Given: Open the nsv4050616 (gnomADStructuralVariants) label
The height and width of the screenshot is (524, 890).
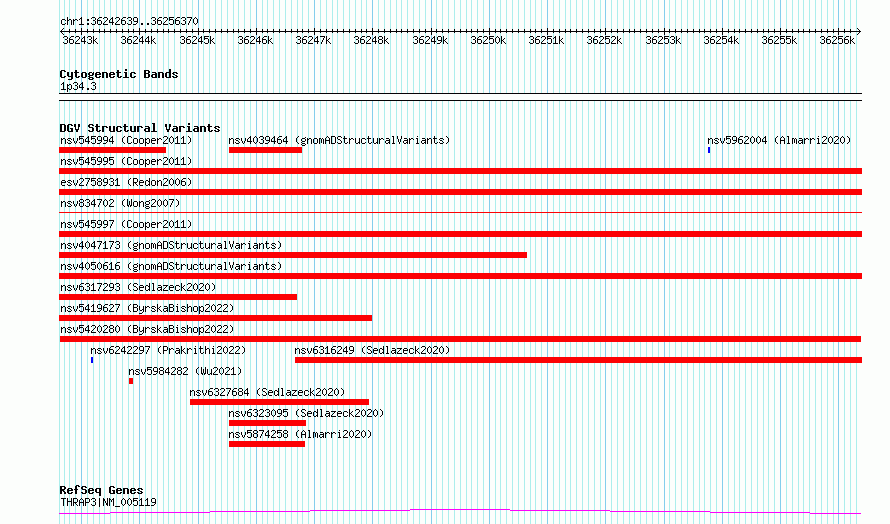Looking at the screenshot, I should click(x=171, y=266).
